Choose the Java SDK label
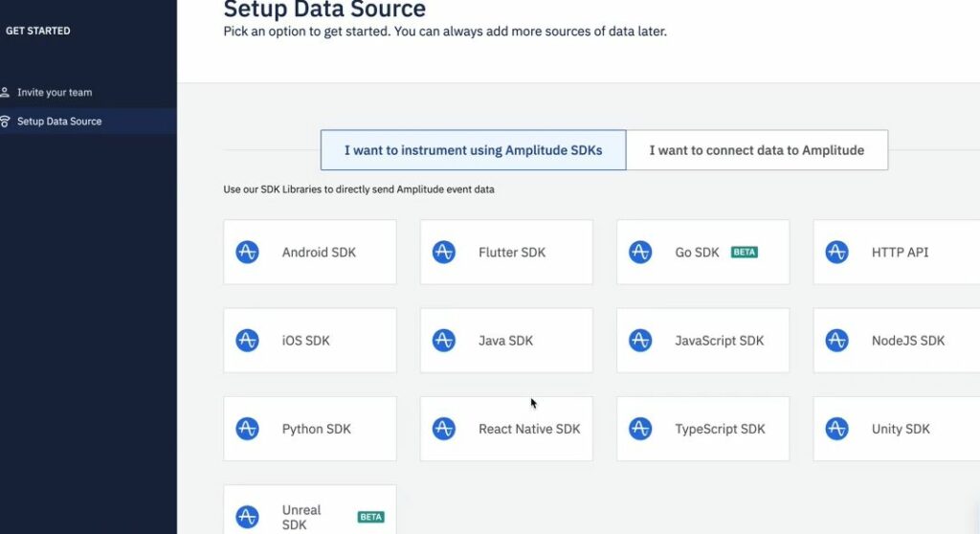 click(x=505, y=341)
